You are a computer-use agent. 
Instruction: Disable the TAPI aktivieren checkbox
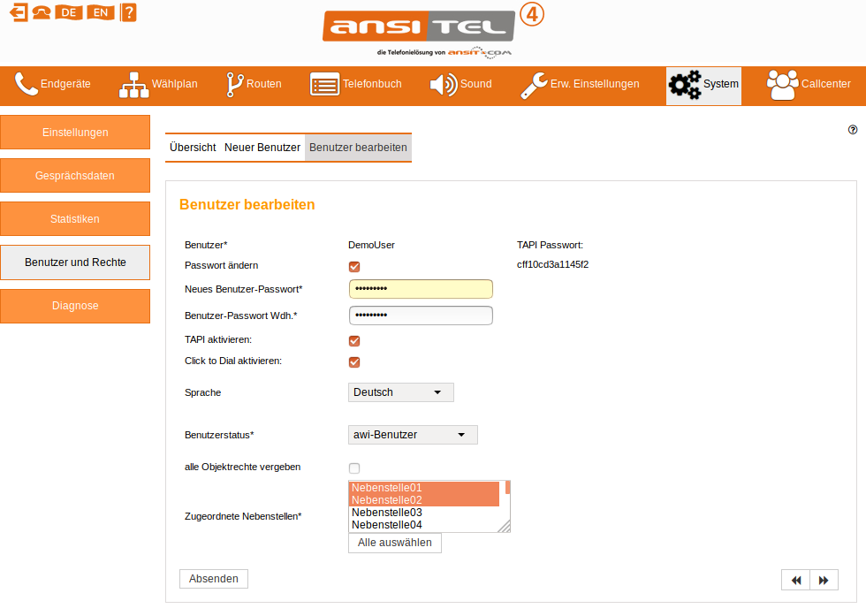[x=354, y=340]
